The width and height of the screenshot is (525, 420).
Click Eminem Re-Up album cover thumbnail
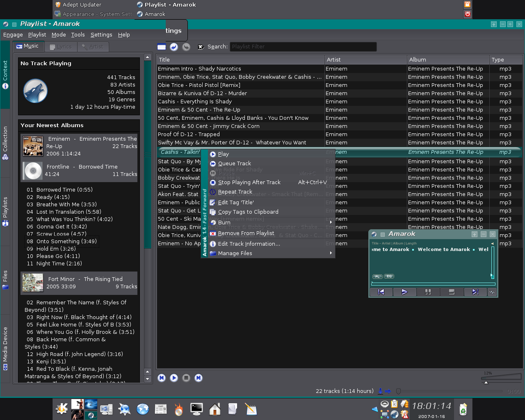point(33,146)
